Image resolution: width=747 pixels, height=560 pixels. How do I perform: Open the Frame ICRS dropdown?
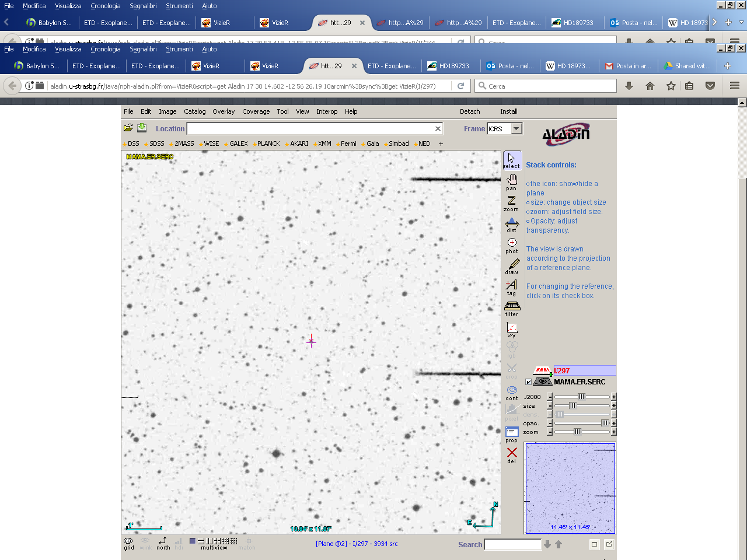tap(516, 129)
